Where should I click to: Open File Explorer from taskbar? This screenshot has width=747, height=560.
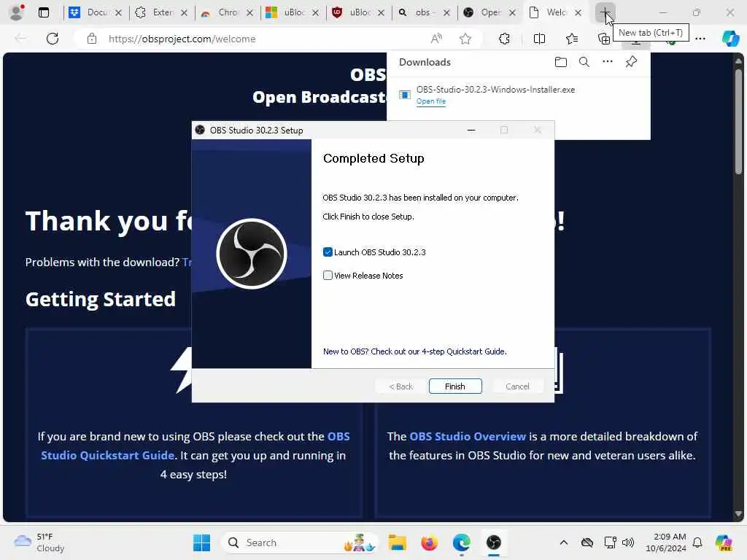tap(397, 542)
